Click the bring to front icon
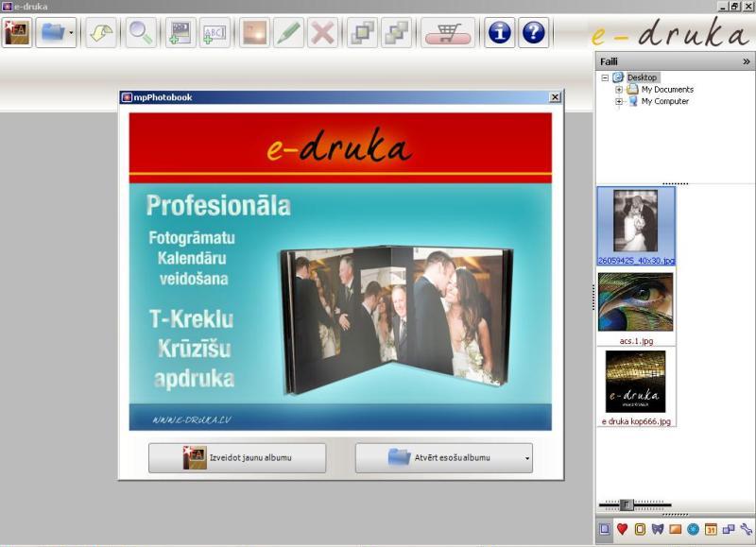The height and width of the screenshot is (547, 756). 362,32
